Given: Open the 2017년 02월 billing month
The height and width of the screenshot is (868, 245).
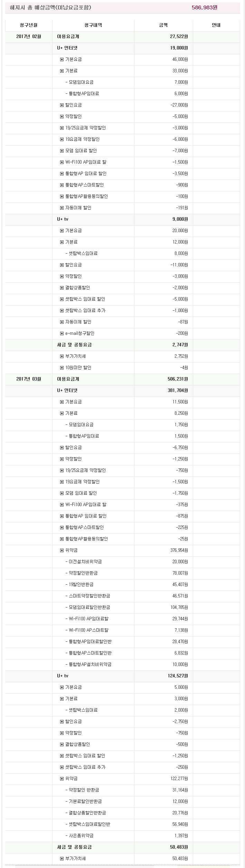Looking at the screenshot, I should tap(29, 37).
